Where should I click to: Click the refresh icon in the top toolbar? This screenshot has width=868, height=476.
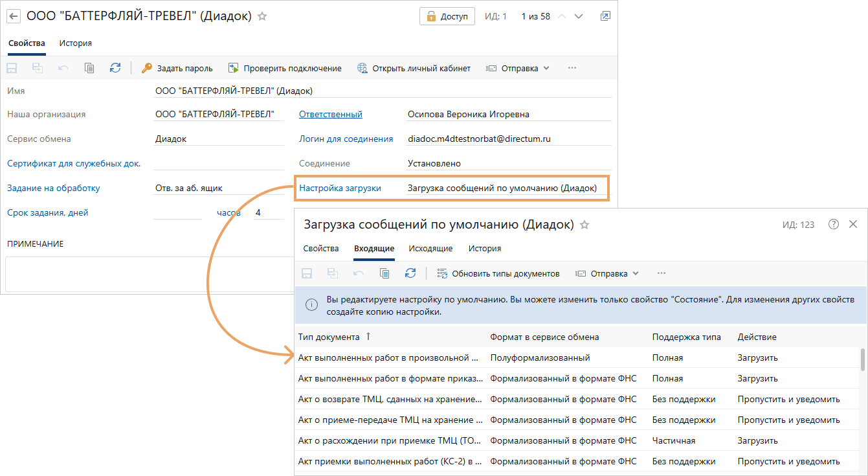pyautogui.click(x=115, y=68)
